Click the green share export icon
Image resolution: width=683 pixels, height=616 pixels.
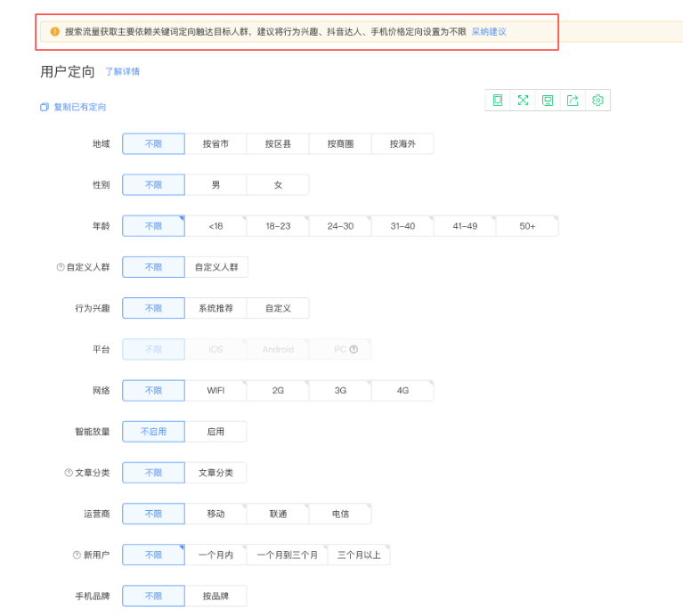573,100
